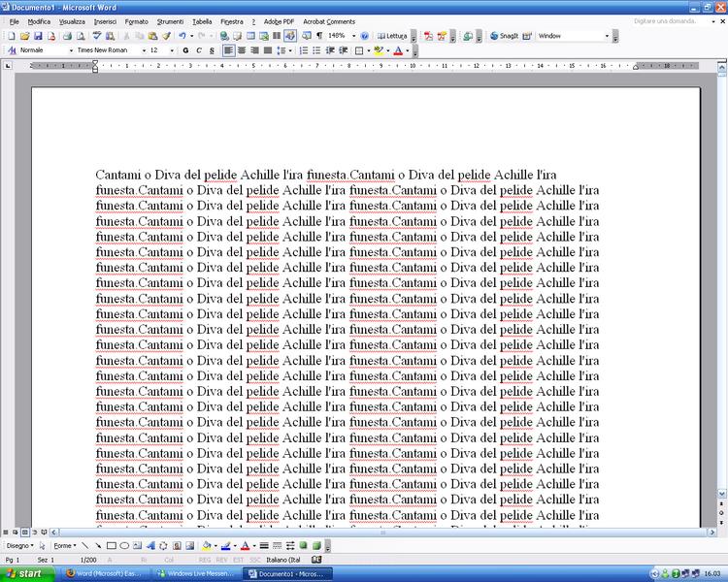Open the Modifica menu
Image resolution: width=728 pixels, height=582 pixels.
pyautogui.click(x=39, y=21)
